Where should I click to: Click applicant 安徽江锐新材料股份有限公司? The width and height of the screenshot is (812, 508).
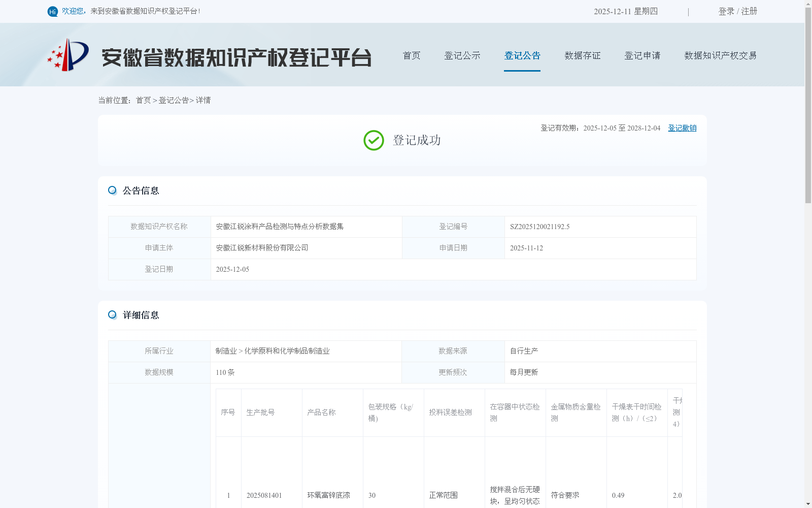[x=262, y=248]
